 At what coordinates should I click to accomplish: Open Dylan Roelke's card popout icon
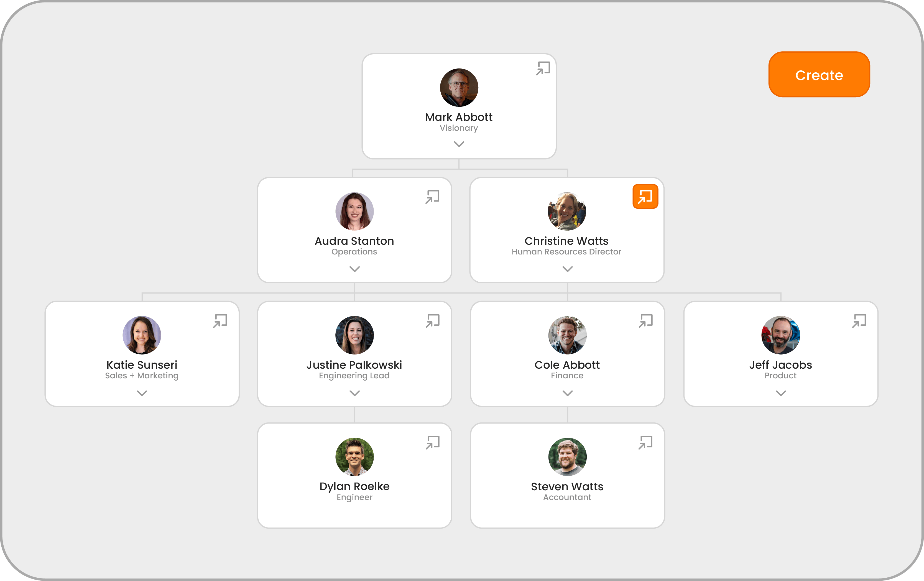[432, 442]
